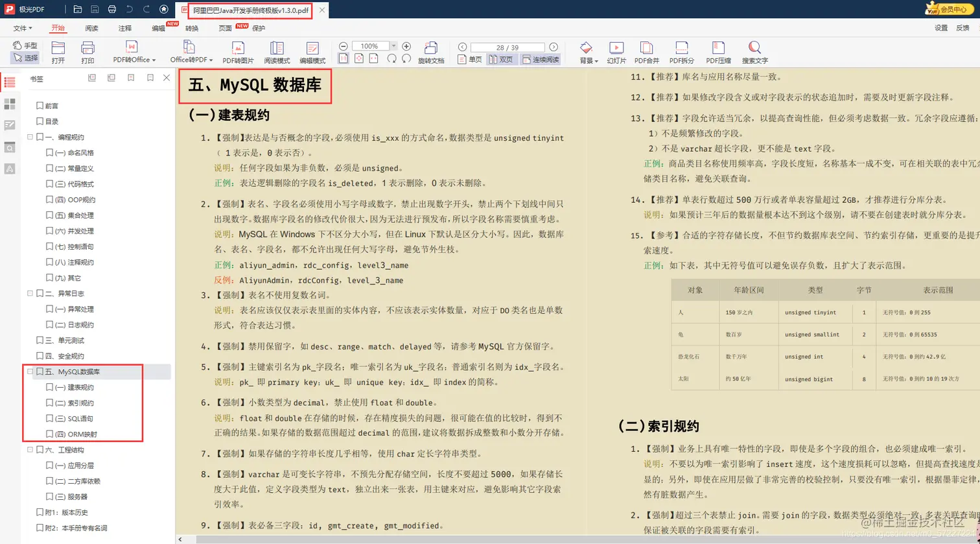
Task: Open the 保护 ribbon tab
Action: pyautogui.click(x=259, y=28)
